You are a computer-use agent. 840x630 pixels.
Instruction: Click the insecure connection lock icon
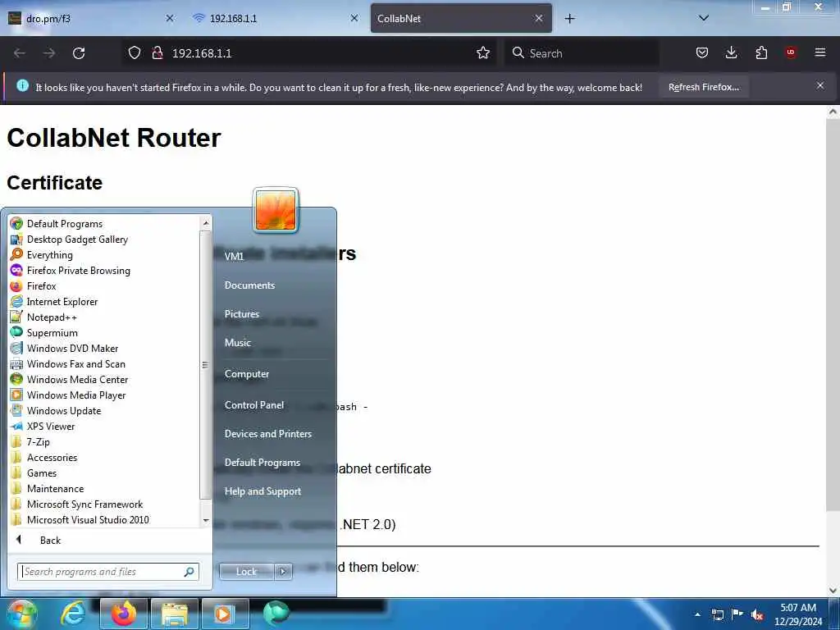point(157,53)
